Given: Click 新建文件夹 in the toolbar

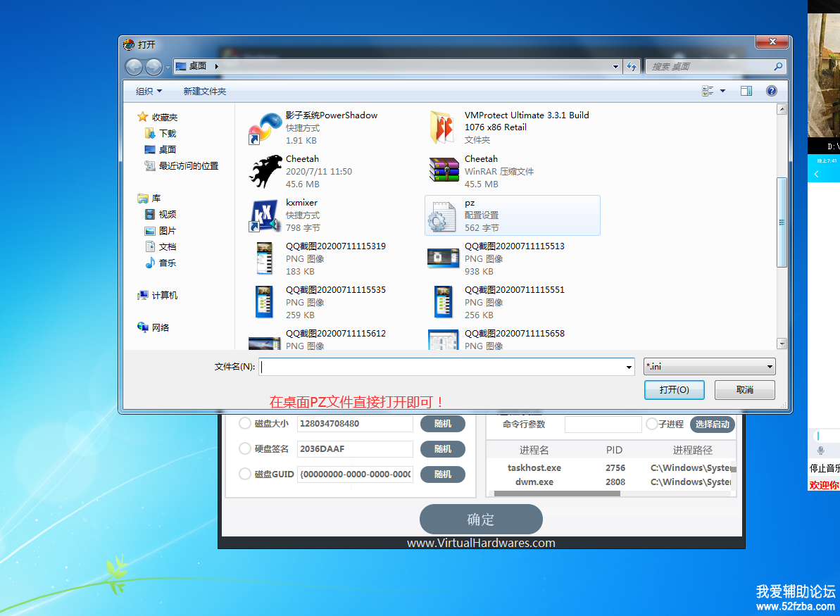Looking at the screenshot, I should tap(205, 92).
